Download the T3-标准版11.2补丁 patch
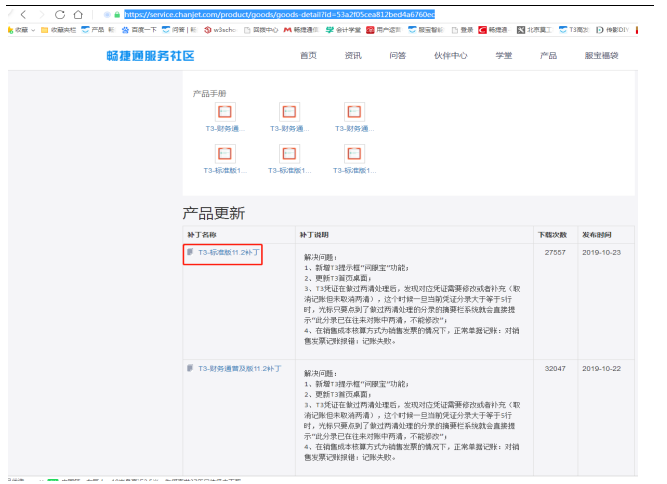The width and height of the screenshot is (667, 484). [x=228, y=253]
